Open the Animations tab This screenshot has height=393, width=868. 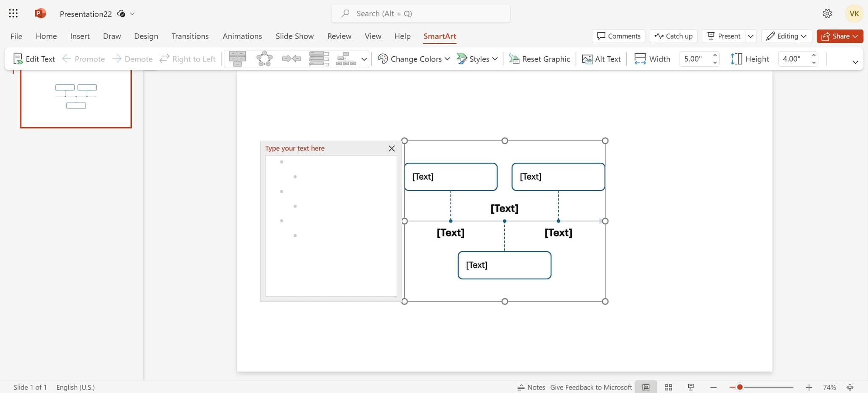[242, 36]
